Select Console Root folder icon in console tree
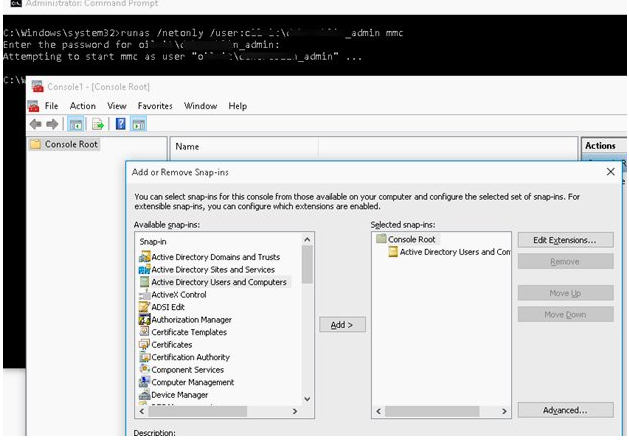This screenshot has width=629, height=441. [35, 144]
